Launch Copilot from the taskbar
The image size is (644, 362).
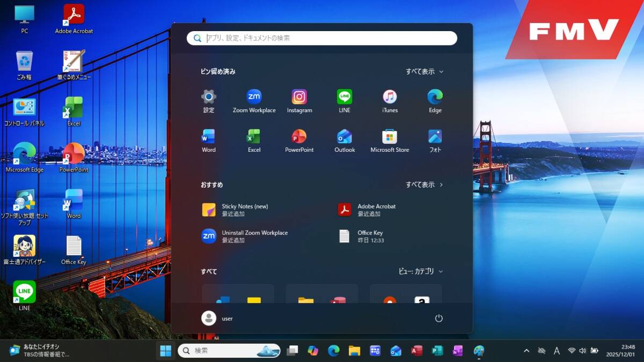[x=313, y=351]
